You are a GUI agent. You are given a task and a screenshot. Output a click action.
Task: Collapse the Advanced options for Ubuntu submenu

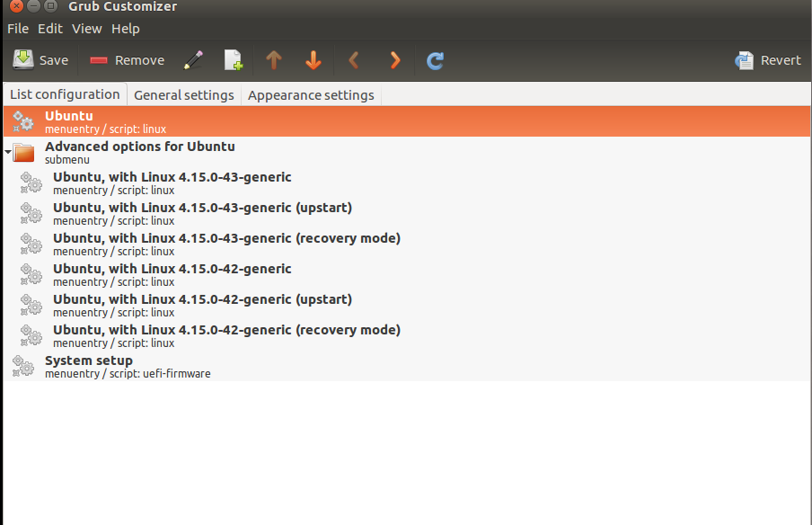point(8,152)
